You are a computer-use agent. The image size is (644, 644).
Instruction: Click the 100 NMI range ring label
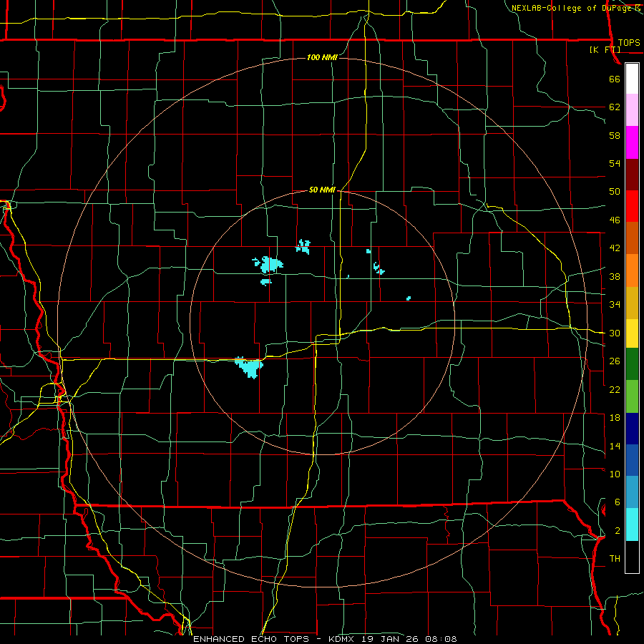point(322,57)
